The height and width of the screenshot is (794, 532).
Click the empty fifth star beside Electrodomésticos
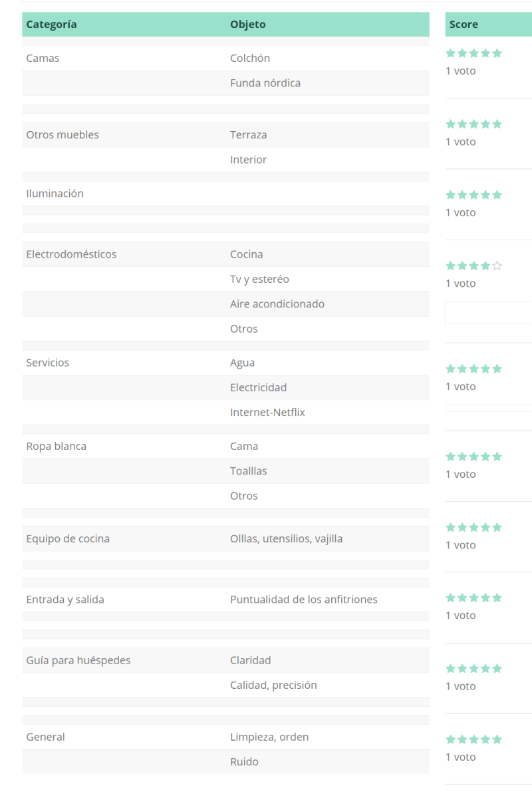[497, 266]
